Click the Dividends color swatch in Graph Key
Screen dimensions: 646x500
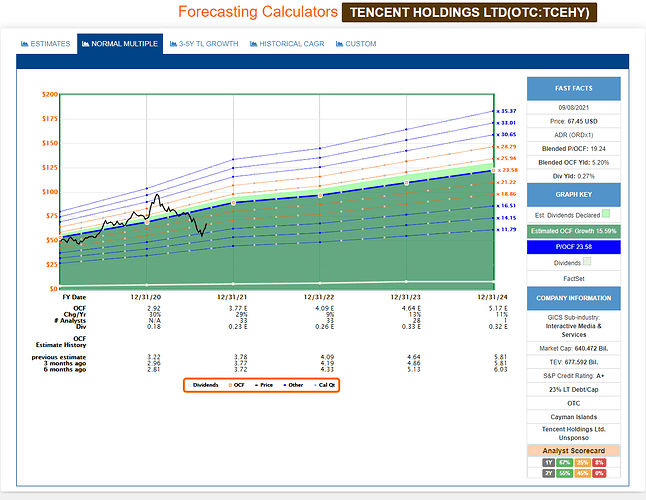click(587, 262)
